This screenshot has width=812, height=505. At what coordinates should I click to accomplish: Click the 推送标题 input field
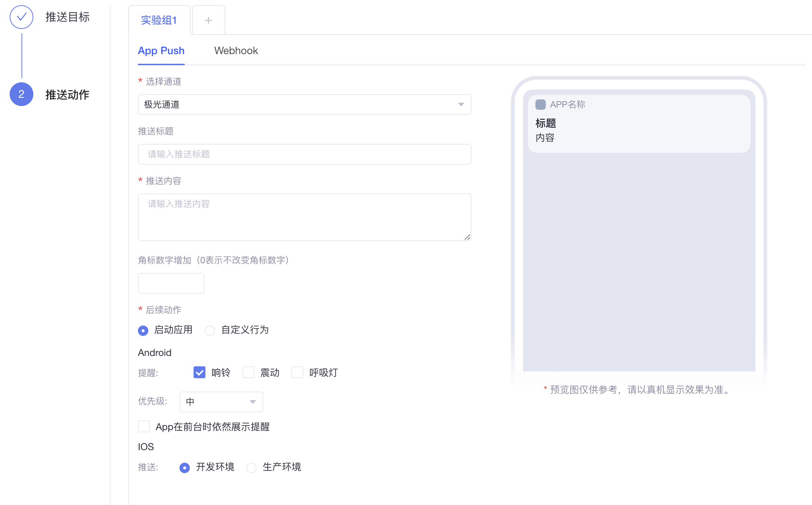coord(305,154)
